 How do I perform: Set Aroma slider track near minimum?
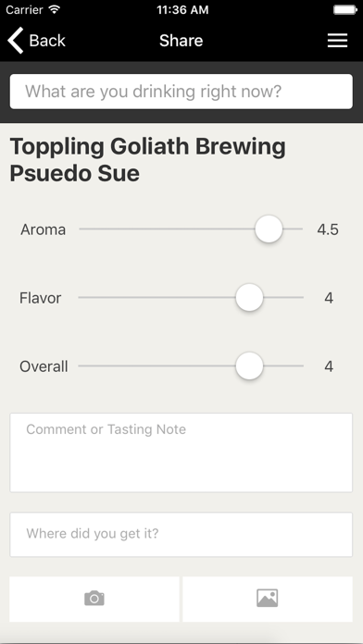[x=84, y=229]
